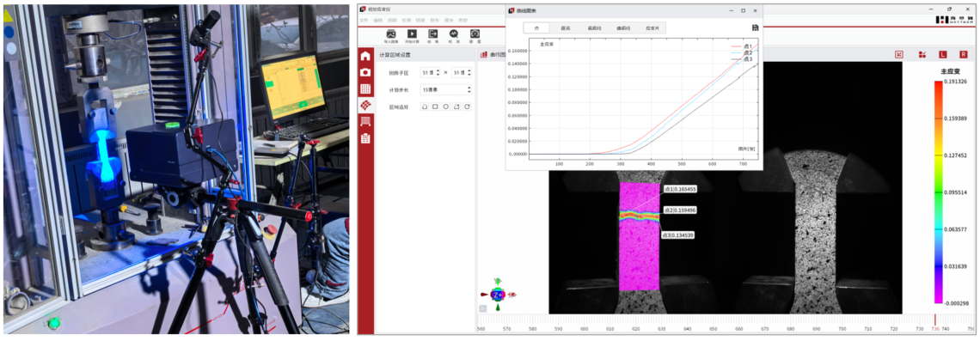The width and height of the screenshot is (980, 341).
Task: Minimize the chart window
Action: [x=731, y=10]
